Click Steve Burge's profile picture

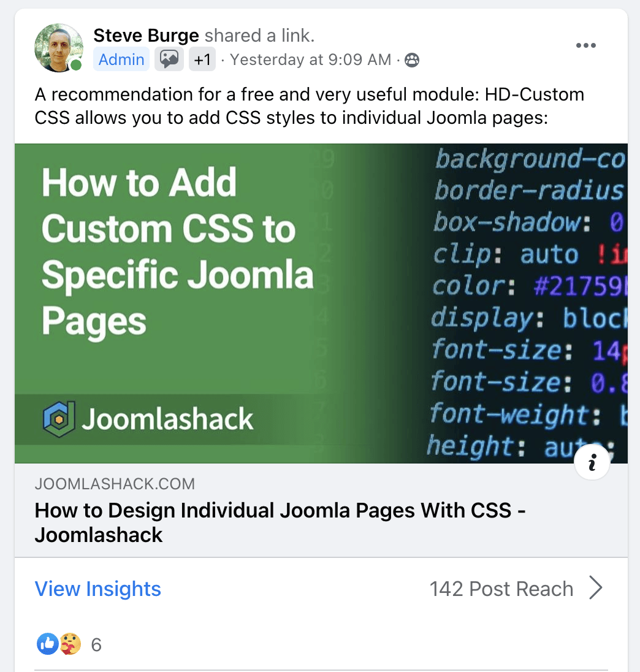(59, 48)
